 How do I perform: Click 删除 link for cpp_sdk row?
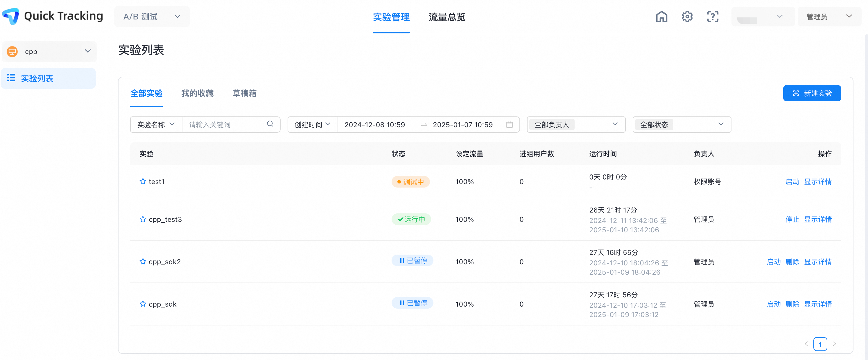(792, 304)
